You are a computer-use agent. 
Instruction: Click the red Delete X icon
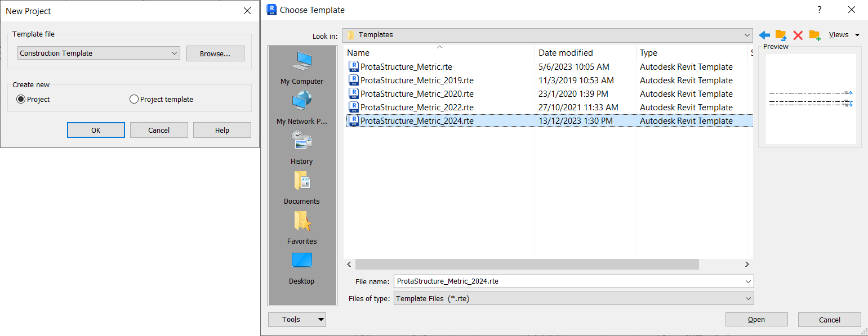coord(798,35)
